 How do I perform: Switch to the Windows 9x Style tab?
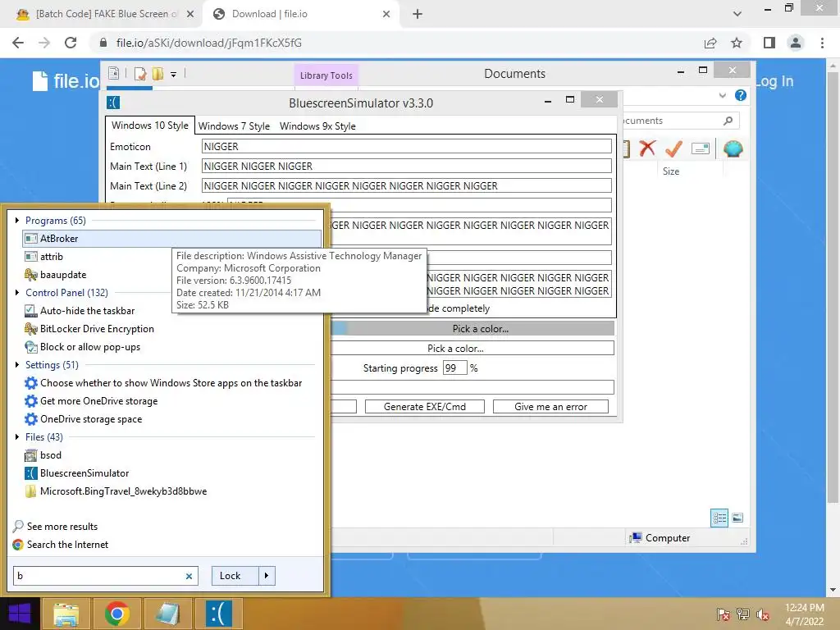point(317,126)
